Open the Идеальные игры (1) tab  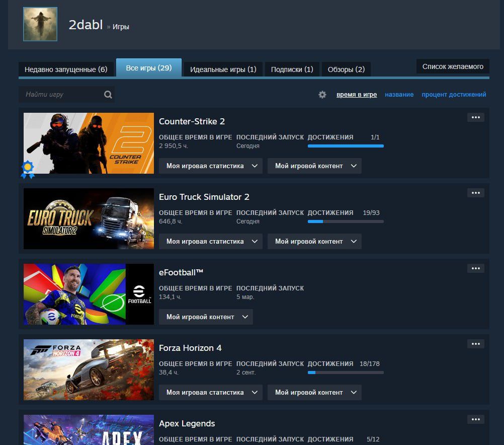(223, 69)
